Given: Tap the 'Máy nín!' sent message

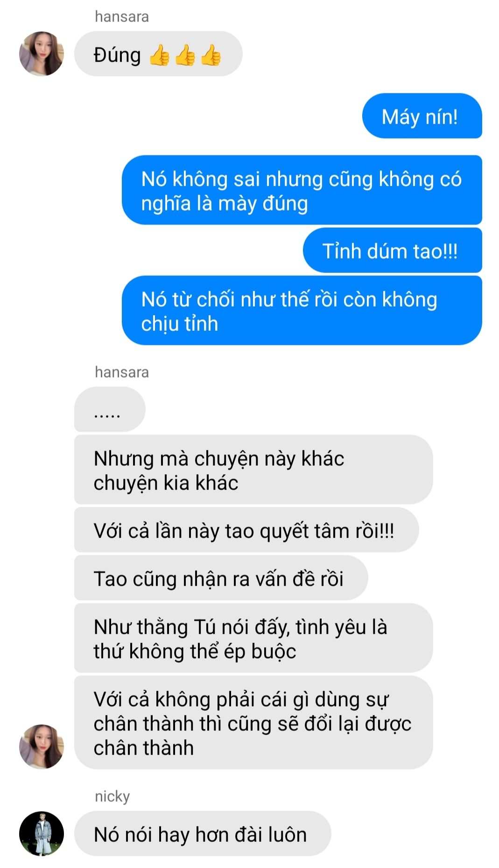Looking at the screenshot, I should point(422,116).
